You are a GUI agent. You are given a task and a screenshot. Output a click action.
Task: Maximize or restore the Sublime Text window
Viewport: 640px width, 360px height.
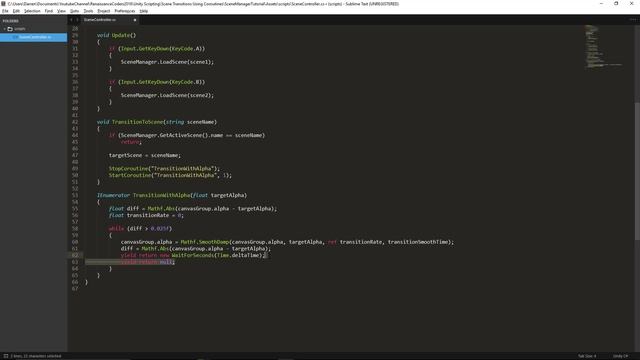click(616, 3)
